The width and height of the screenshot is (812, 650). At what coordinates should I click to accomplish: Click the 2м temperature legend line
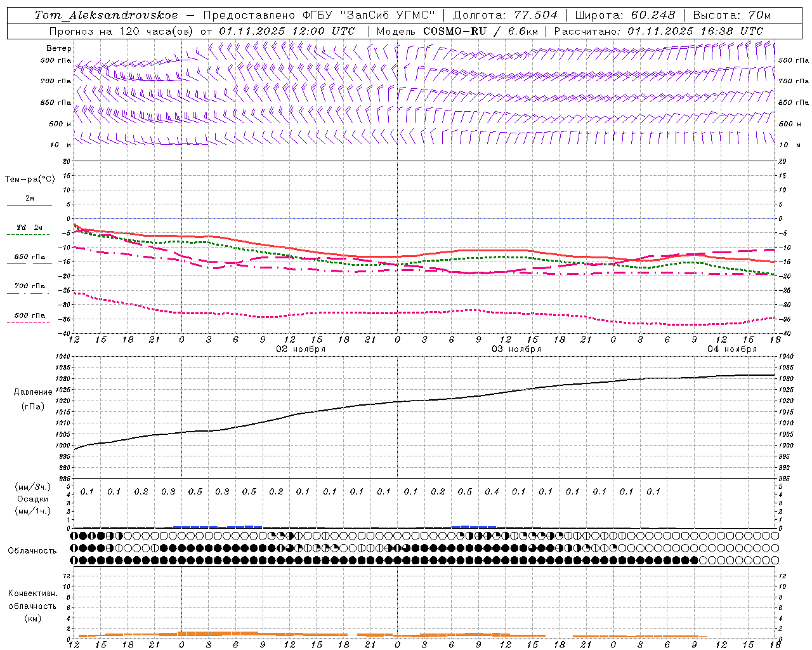[x=30, y=202]
